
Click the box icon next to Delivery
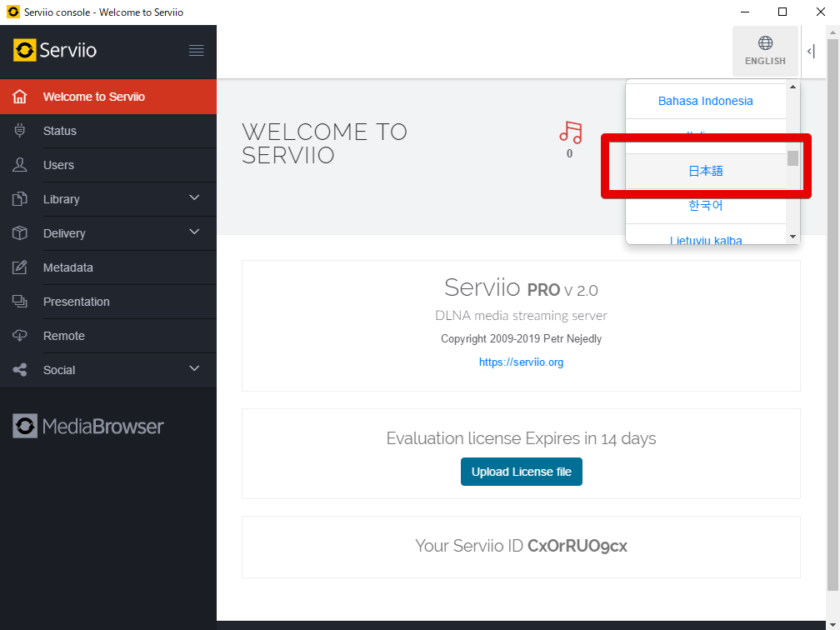(20, 233)
